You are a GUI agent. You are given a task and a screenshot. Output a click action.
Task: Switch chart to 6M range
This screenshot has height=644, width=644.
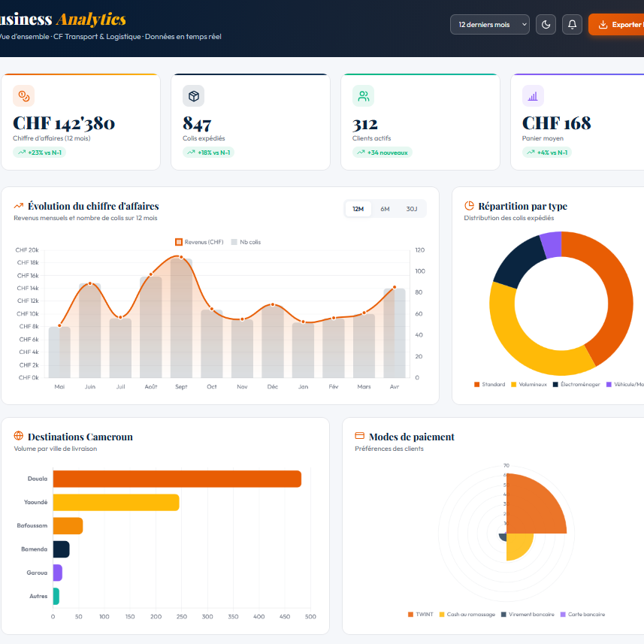point(385,209)
